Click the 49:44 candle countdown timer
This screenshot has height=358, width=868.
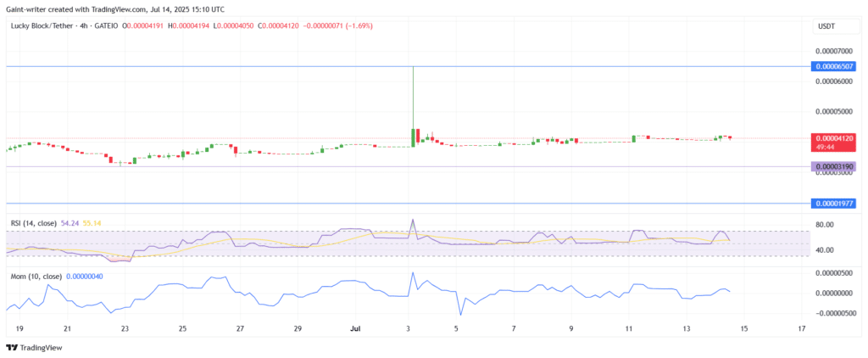pyautogui.click(x=824, y=148)
